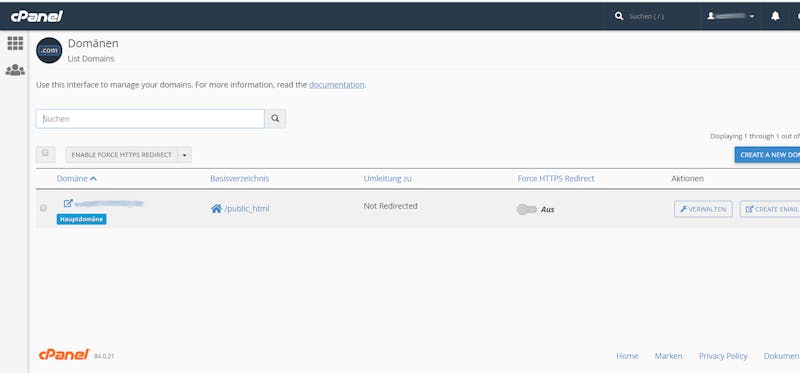The width and height of the screenshot is (800, 373).
Task: Sort by the Force HTTPS Redirect column
Action: pyautogui.click(x=556, y=179)
